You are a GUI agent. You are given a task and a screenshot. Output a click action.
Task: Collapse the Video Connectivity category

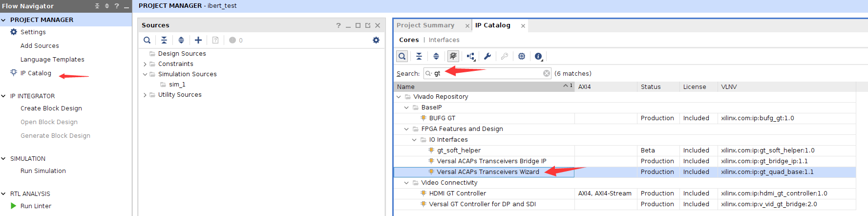point(406,183)
